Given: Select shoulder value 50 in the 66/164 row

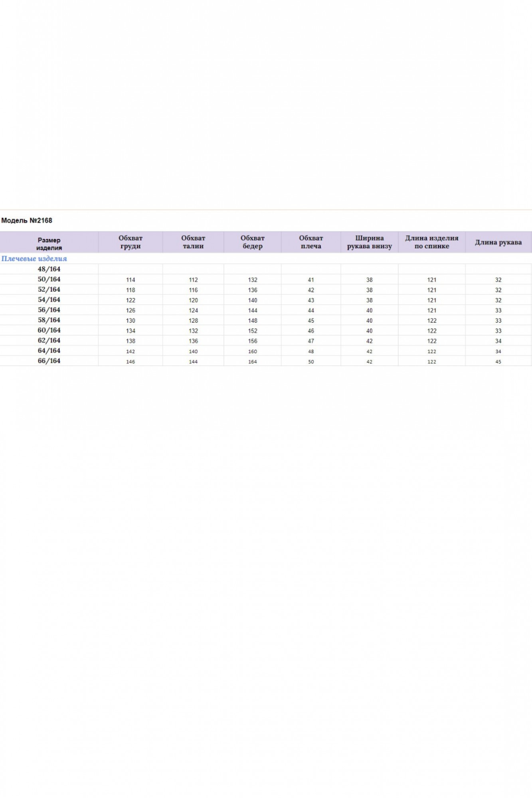Looking at the screenshot, I should (311, 361).
